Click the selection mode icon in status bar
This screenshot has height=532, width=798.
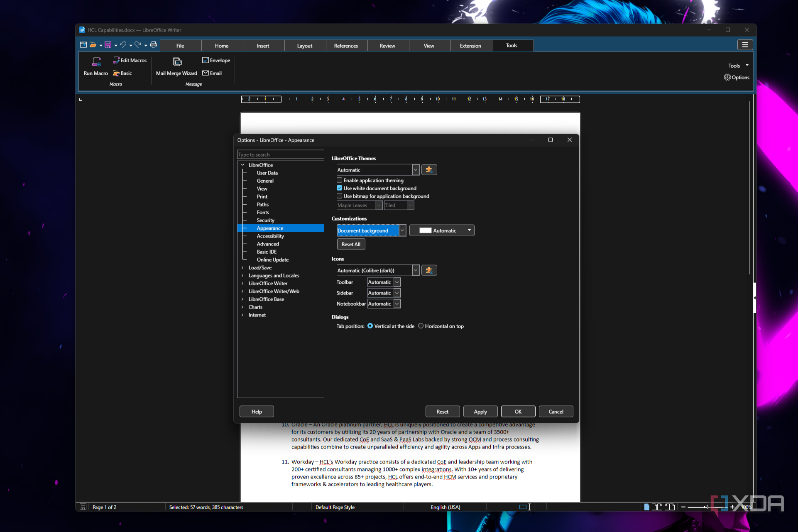point(525,507)
